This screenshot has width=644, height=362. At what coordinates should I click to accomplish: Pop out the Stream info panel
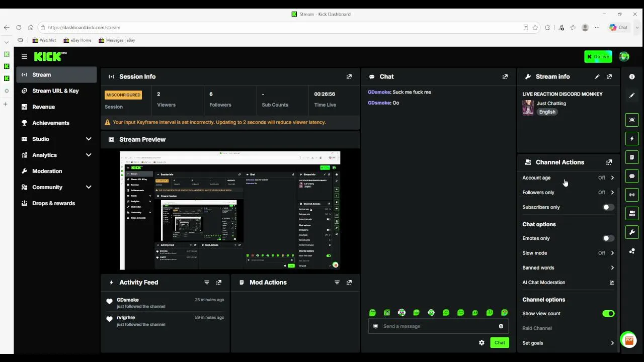tap(609, 77)
